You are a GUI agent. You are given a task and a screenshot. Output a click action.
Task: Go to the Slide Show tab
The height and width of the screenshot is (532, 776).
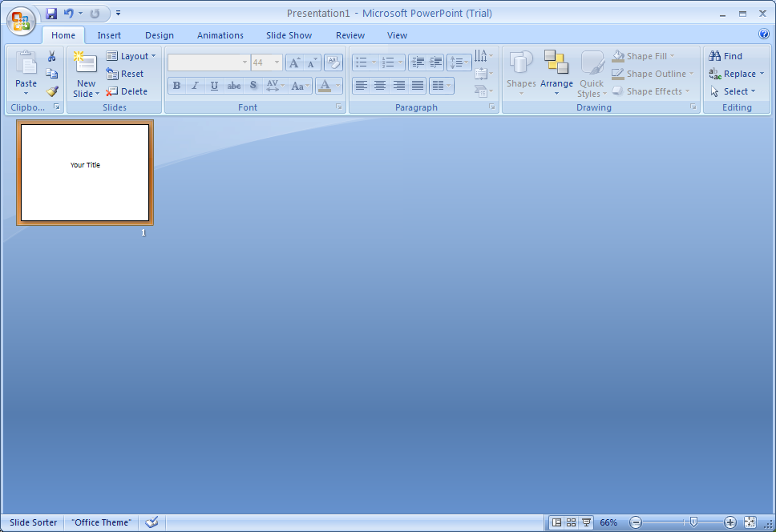pos(289,35)
